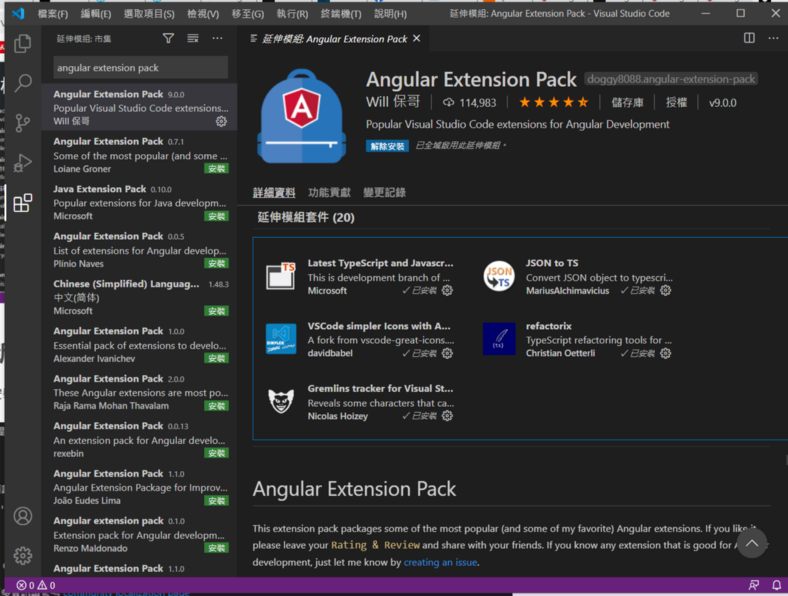Open the 選取項目(S) menu

click(149, 14)
